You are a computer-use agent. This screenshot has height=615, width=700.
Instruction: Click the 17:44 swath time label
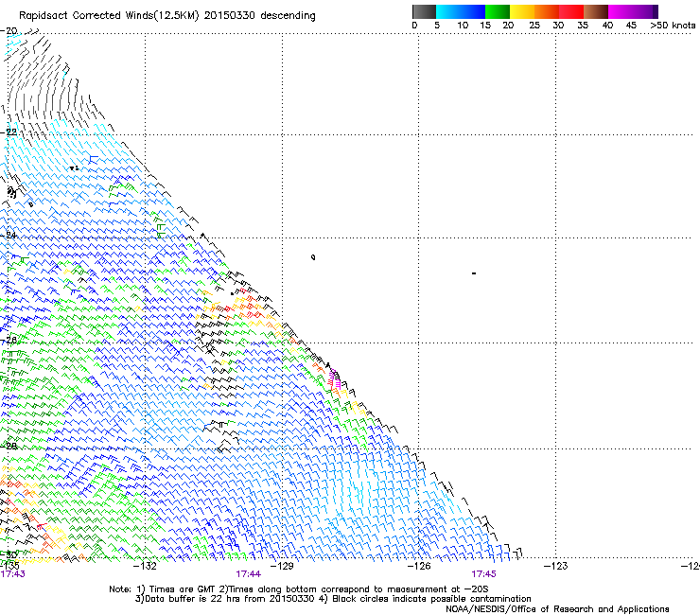pos(248,574)
